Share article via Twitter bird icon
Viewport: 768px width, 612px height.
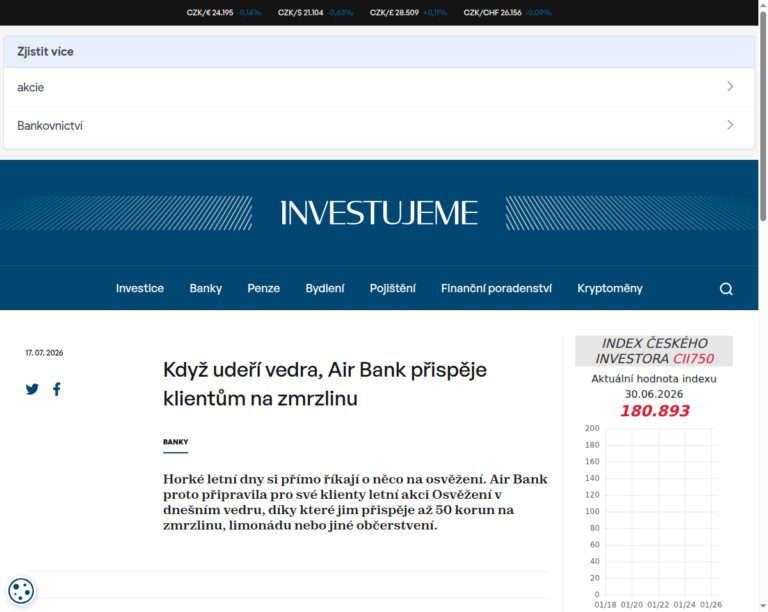click(32, 389)
